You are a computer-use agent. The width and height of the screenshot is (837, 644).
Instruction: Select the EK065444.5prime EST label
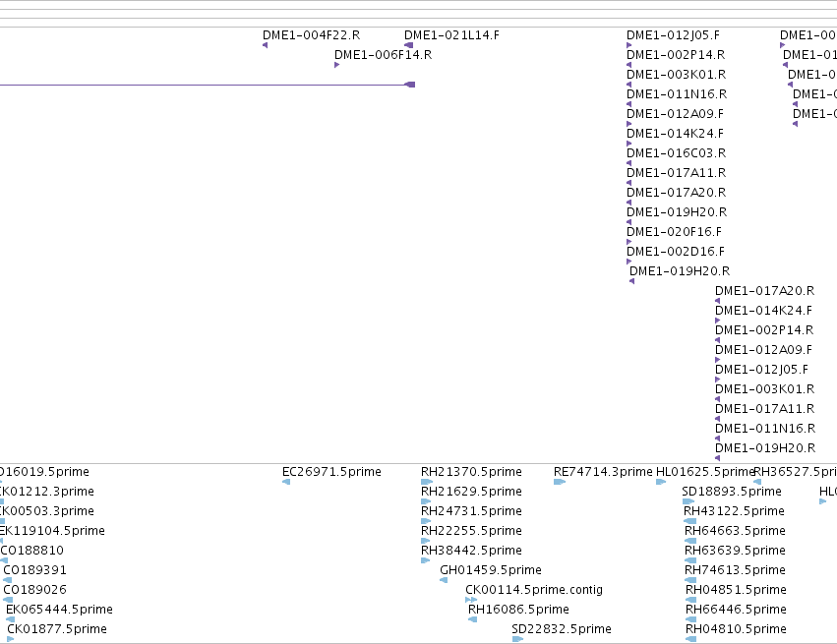pyautogui.click(x=59, y=610)
